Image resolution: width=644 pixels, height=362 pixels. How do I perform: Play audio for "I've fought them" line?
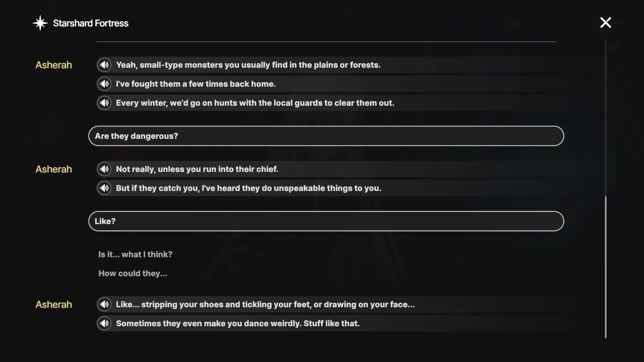point(104,84)
